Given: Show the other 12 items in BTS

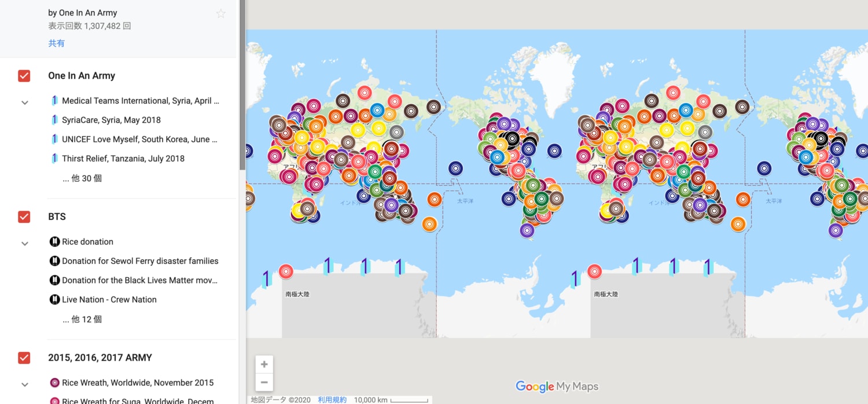Looking at the screenshot, I should pyautogui.click(x=82, y=319).
